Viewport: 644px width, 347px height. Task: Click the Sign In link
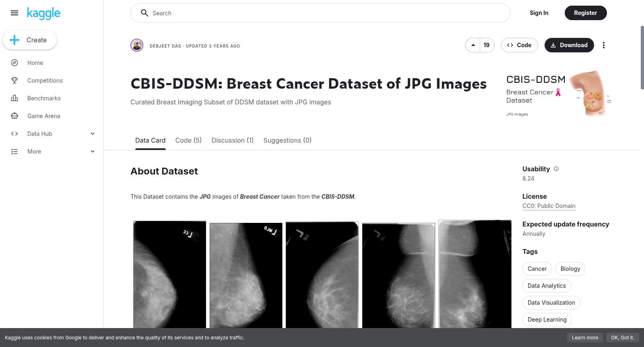click(539, 13)
